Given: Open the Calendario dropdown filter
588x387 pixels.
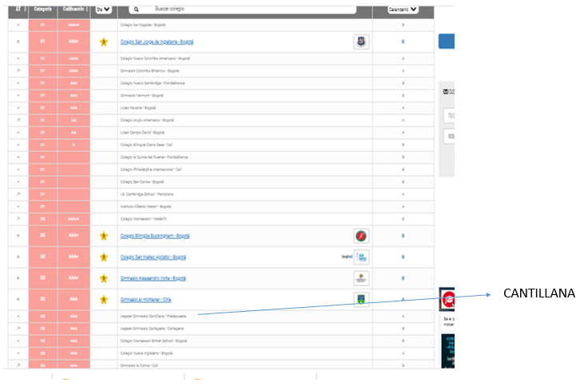Looking at the screenshot, I should pos(403,10).
